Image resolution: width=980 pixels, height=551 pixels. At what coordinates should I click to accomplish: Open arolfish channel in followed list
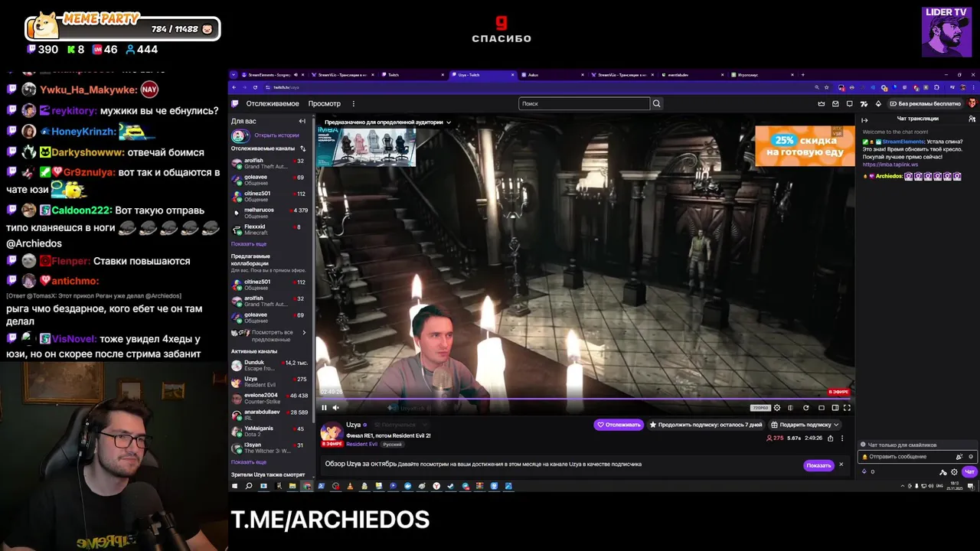(x=268, y=164)
